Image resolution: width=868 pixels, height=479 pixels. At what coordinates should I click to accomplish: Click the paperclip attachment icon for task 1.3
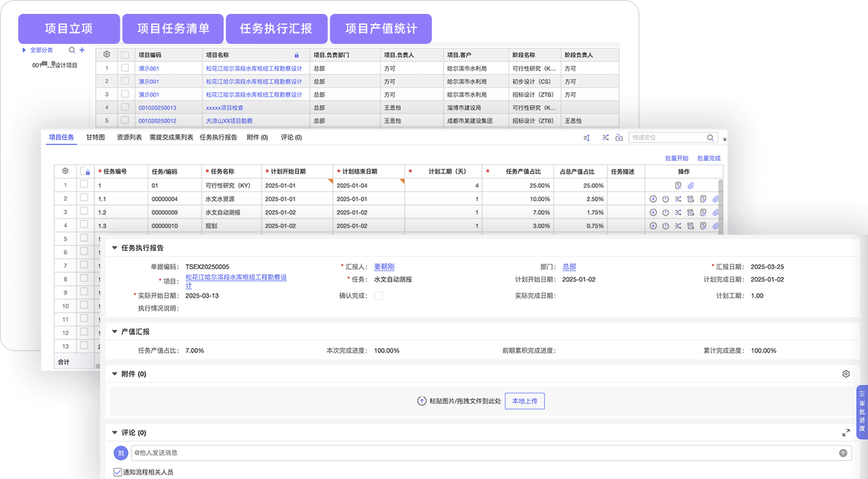(x=715, y=226)
